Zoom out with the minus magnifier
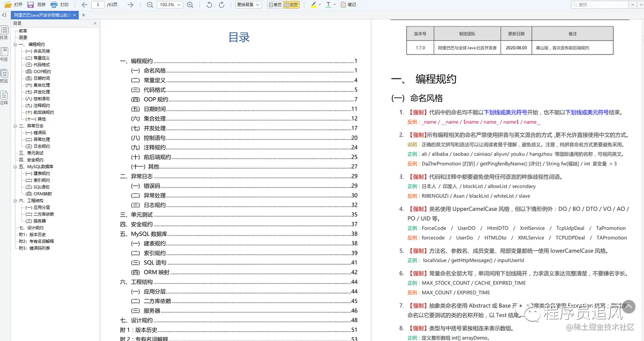 tap(149, 5)
